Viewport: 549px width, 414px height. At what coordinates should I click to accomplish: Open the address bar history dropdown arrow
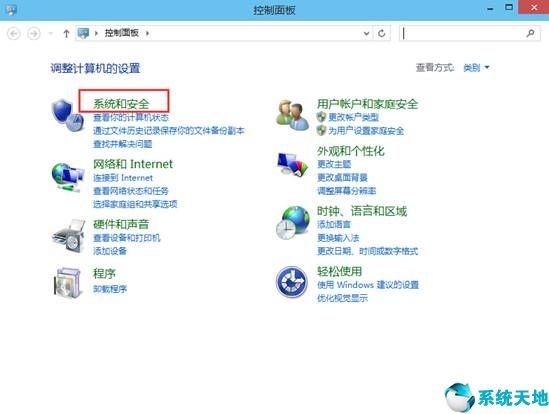(x=366, y=33)
